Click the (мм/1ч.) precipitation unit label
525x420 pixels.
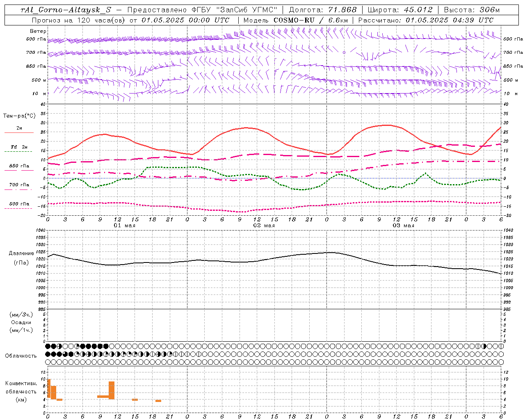coord(21,330)
